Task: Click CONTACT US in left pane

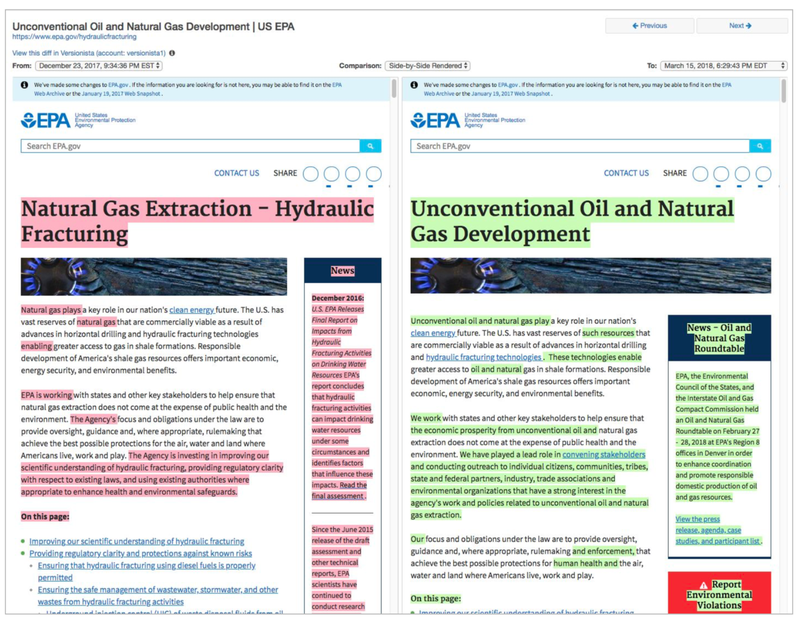Action: 237,173
